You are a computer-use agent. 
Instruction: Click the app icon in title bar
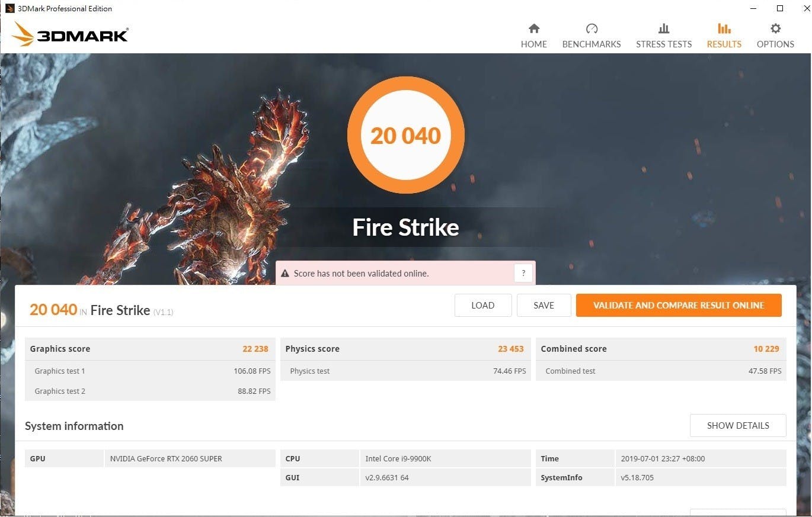pyautogui.click(x=9, y=8)
